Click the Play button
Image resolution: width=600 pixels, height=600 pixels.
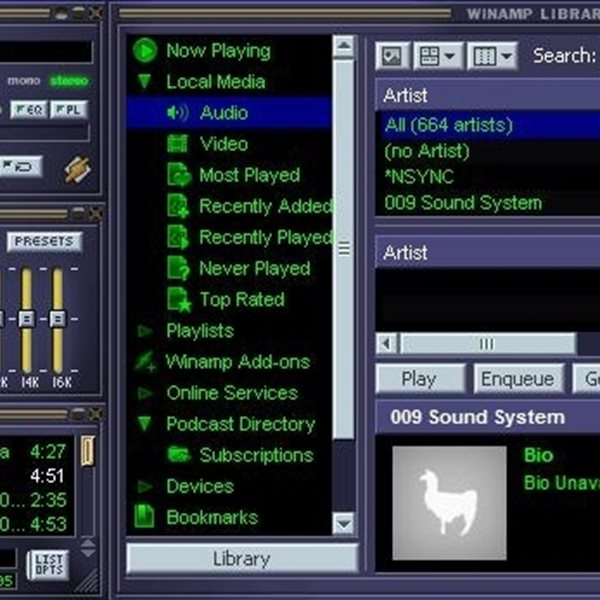pos(420,379)
